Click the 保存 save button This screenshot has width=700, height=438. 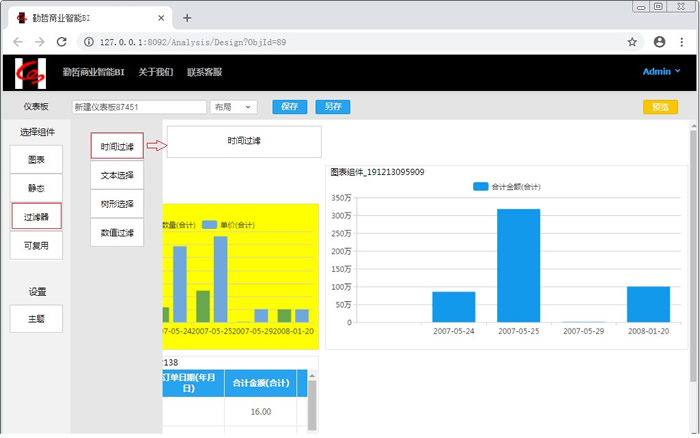289,107
